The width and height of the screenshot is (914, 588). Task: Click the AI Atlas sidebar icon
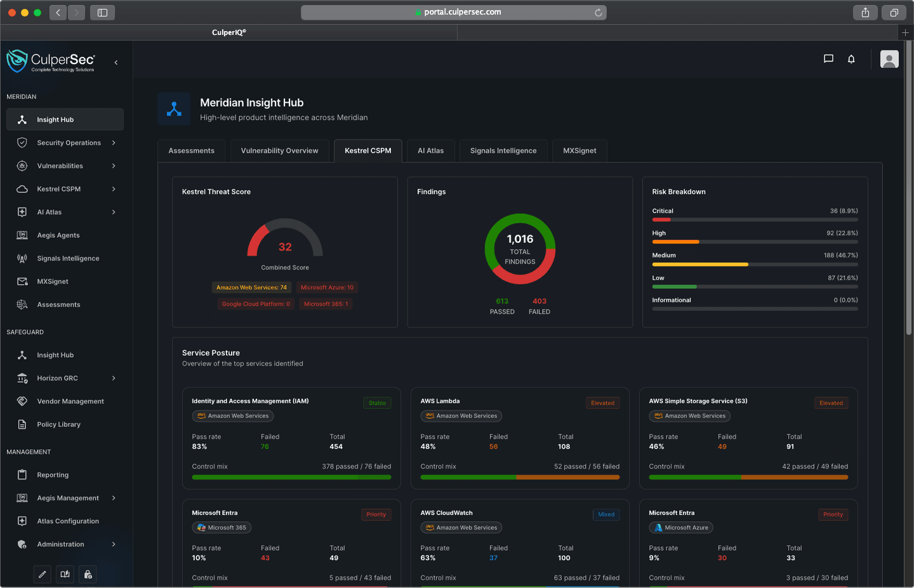[22, 212]
